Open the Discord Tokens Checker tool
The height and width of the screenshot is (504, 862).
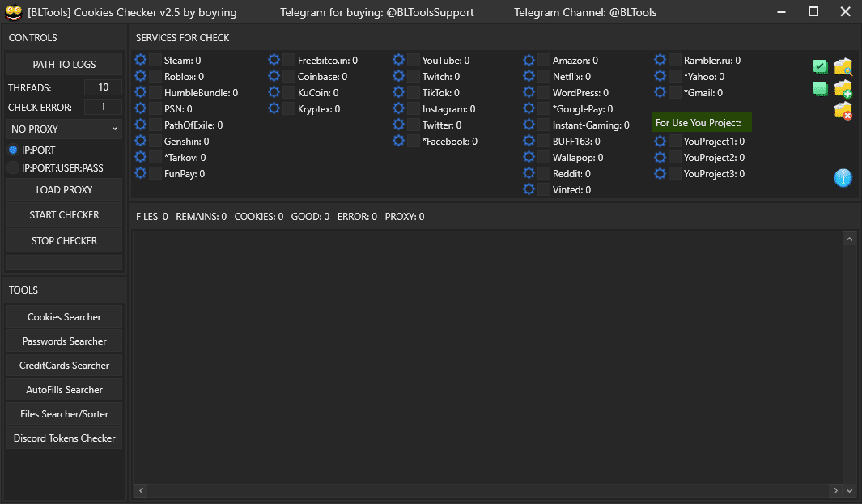pyautogui.click(x=64, y=438)
